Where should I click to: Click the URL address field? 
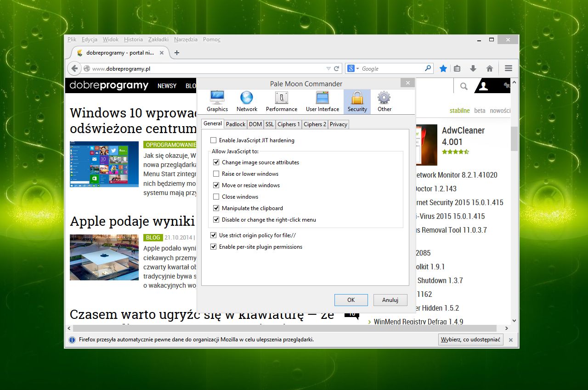point(208,68)
